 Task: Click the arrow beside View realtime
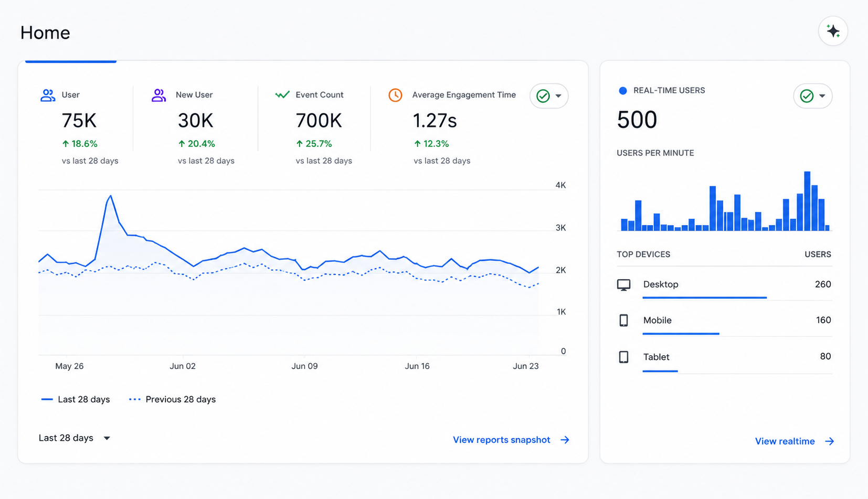[829, 441]
